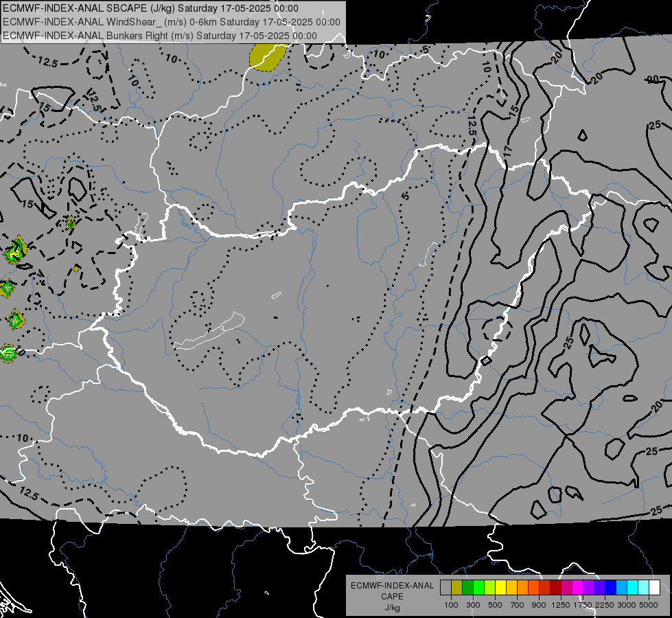Pick the pure yellow legend swatch
This screenshot has height=618, width=672.
coord(500,588)
